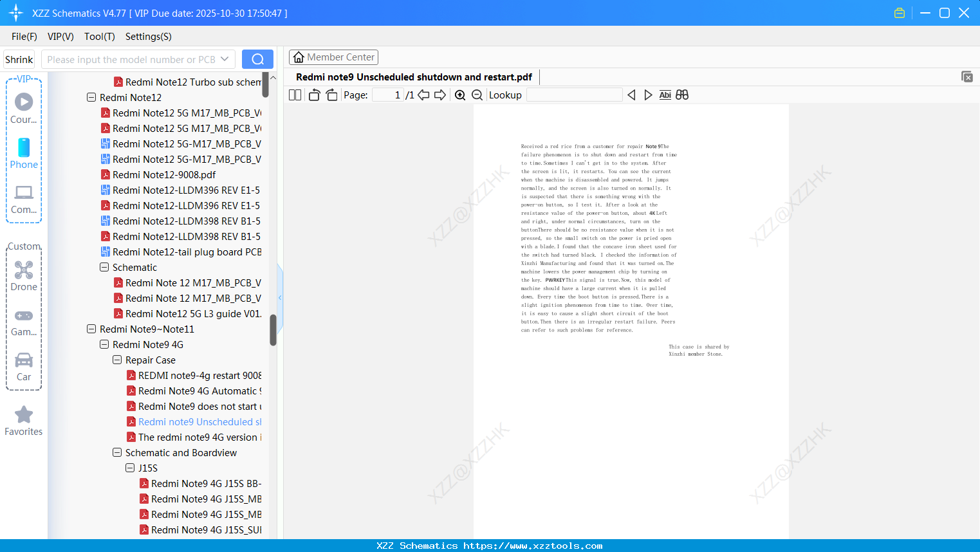980x552 pixels.
Task: Open Redmi Note12 5G L3 guide file
Action: click(187, 314)
